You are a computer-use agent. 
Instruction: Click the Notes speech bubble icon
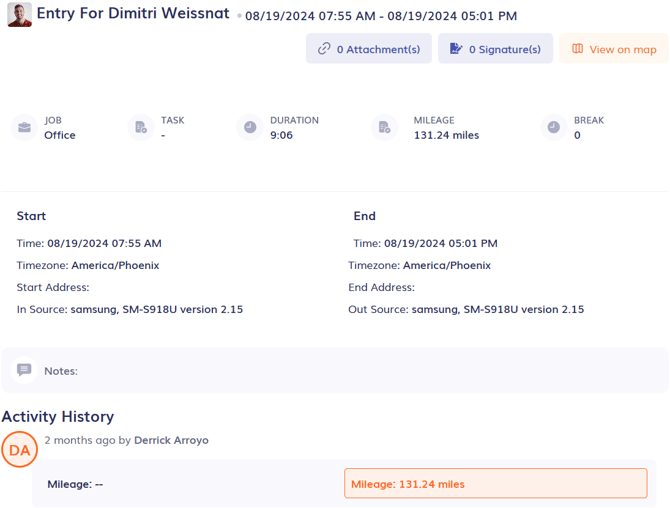[x=24, y=370]
